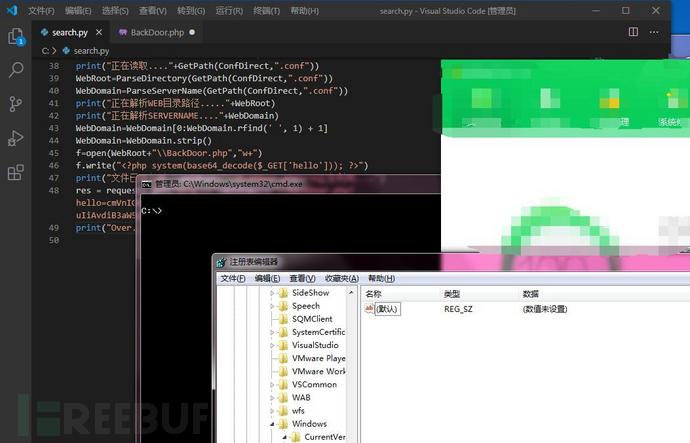690x443 pixels.
Task: Open the Explorer view in activity bar
Action: [x=16, y=37]
